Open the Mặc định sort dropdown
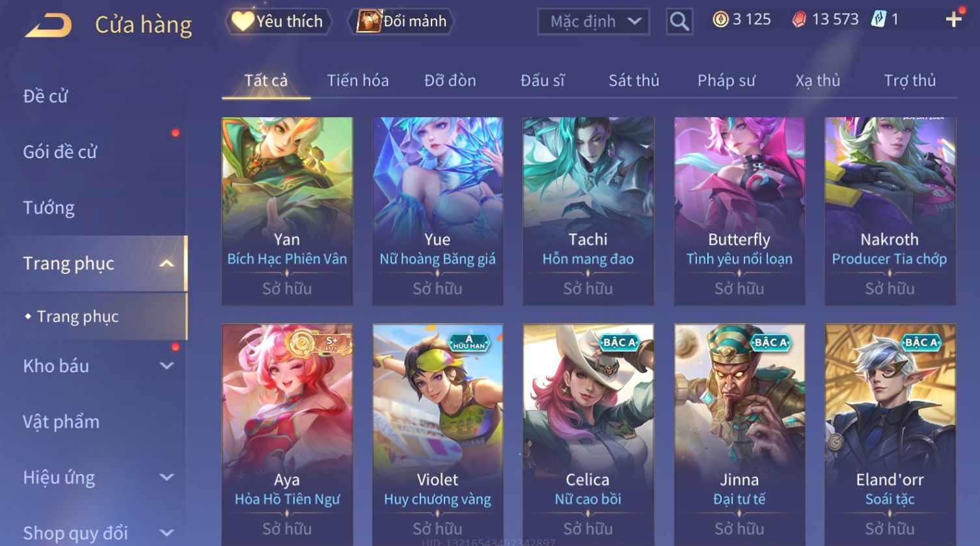This screenshot has height=546, width=980. [x=593, y=21]
